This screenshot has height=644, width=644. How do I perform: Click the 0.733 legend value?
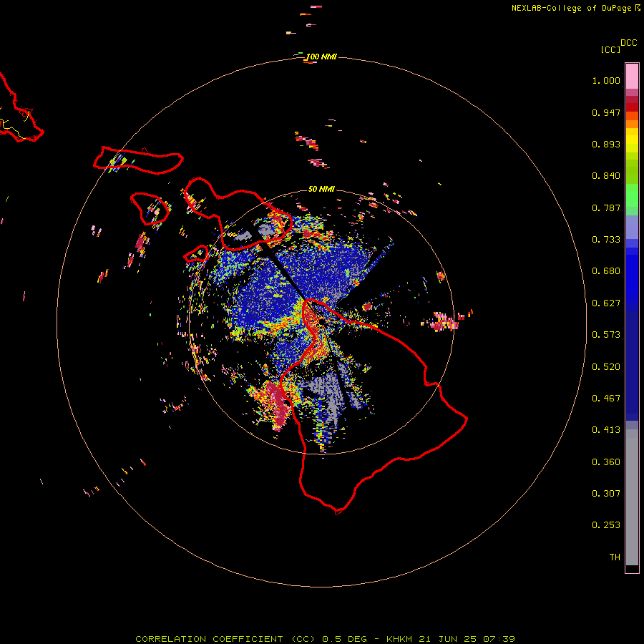coord(606,240)
